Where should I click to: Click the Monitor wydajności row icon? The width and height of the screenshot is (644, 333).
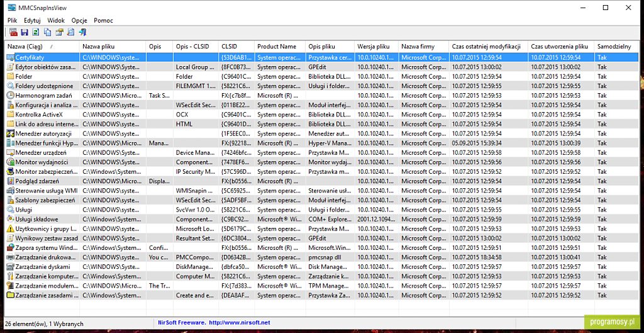[x=10, y=162]
